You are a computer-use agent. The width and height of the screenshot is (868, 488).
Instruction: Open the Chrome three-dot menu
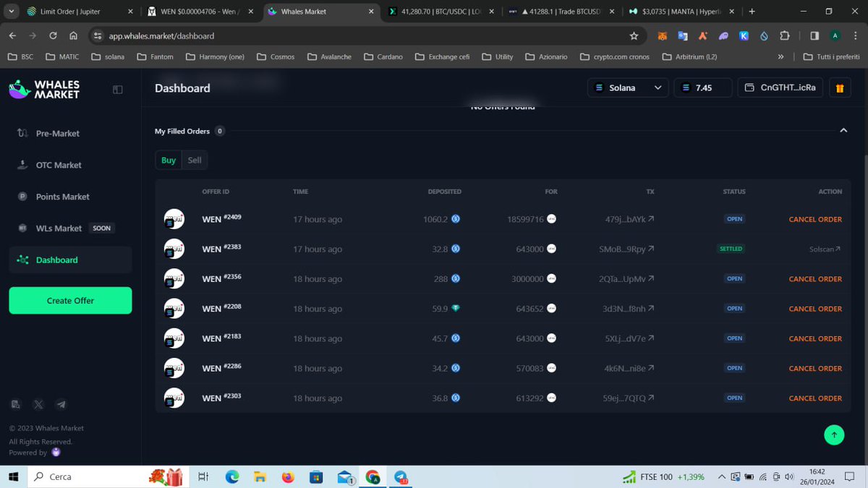pyautogui.click(x=856, y=35)
